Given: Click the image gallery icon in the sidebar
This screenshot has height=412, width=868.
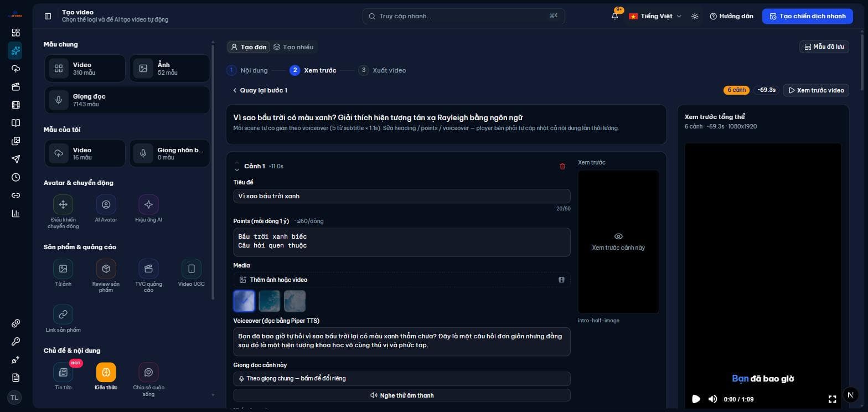Looking at the screenshot, I should pyautogui.click(x=15, y=141).
